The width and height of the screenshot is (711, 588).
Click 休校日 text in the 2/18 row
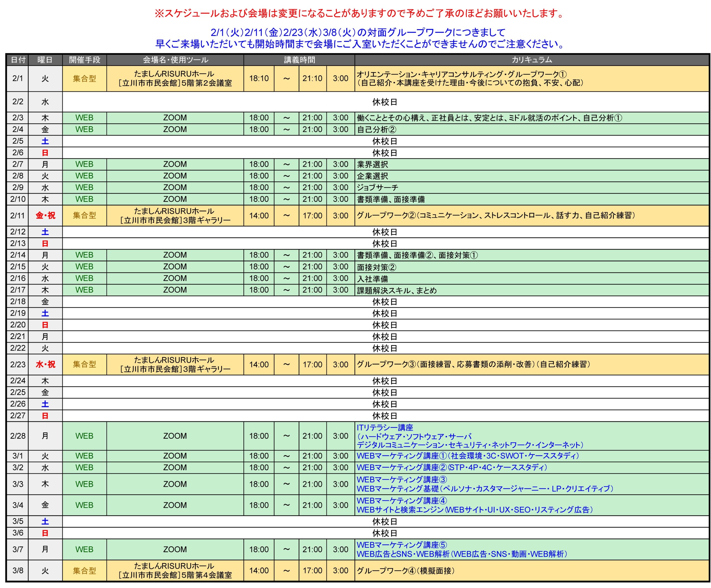(385, 302)
